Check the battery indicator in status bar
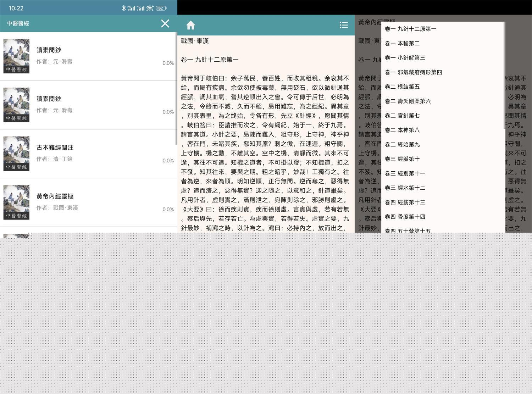This screenshot has height=394, width=532. pyautogui.click(x=161, y=8)
